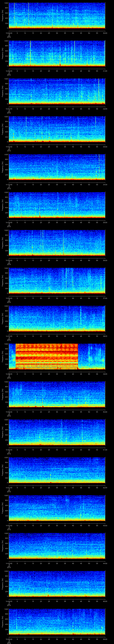Click the '14:45:00' start time label
The image size is (114, 644).
click(9, 639)
